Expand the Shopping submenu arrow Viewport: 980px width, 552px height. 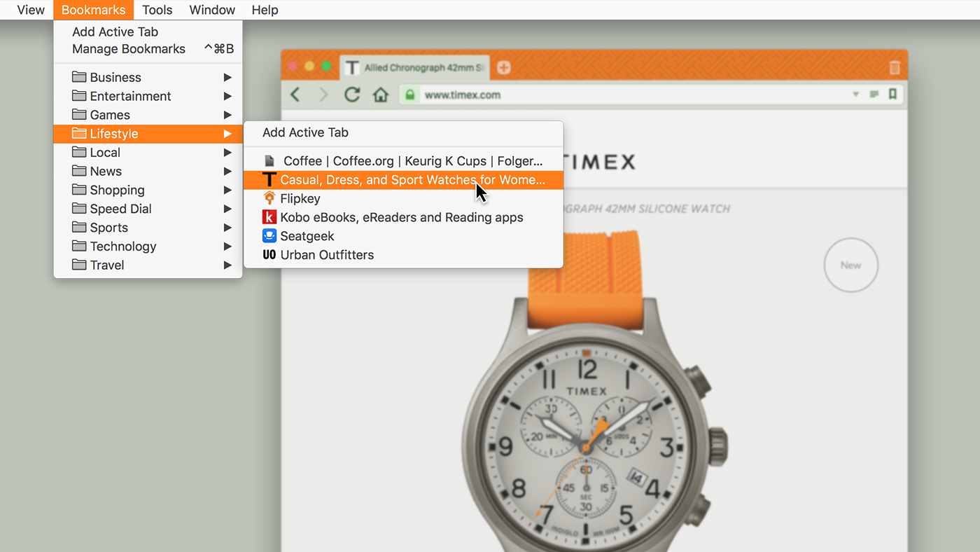click(227, 190)
